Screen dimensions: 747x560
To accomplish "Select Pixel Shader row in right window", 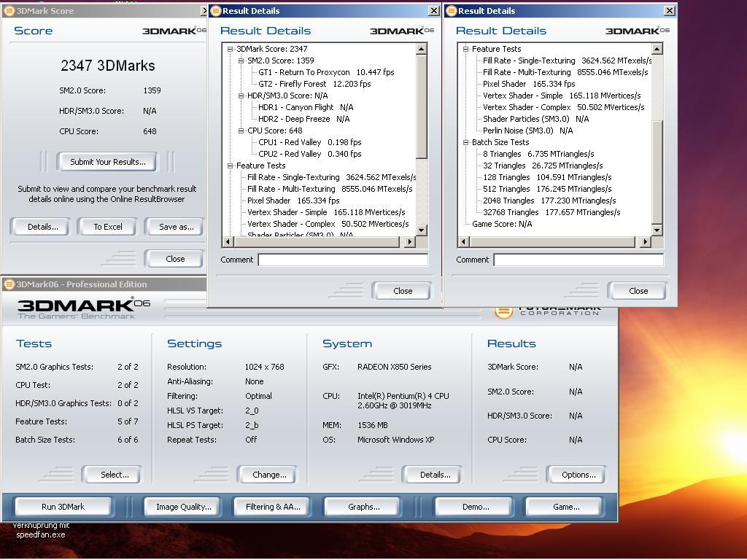I will click(x=529, y=84).
